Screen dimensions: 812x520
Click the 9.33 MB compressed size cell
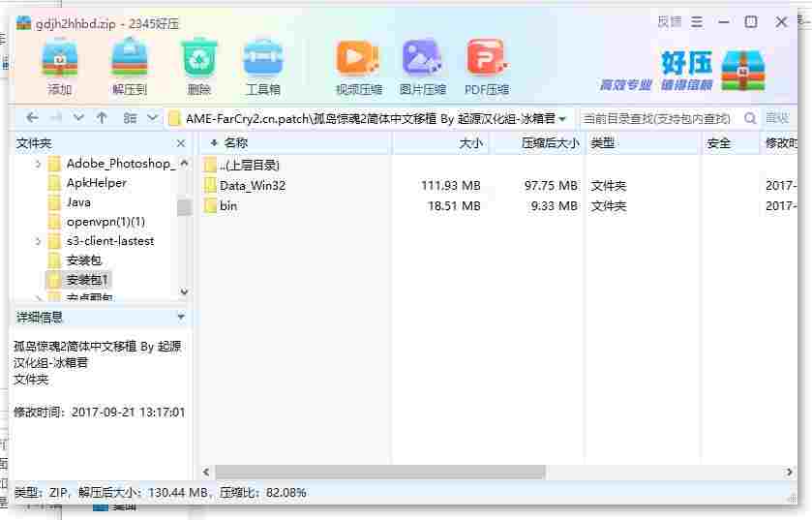(555, 206)
